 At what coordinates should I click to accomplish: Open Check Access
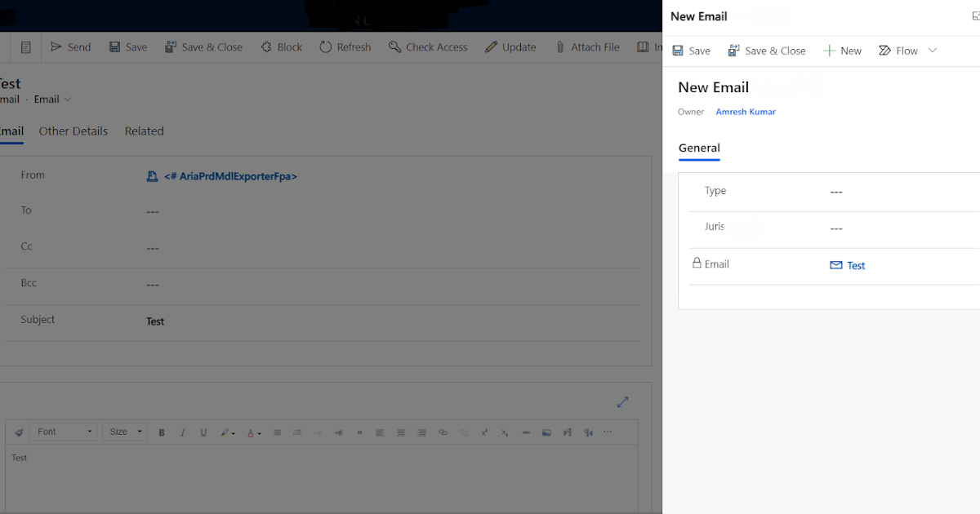(x=428, y=47)
